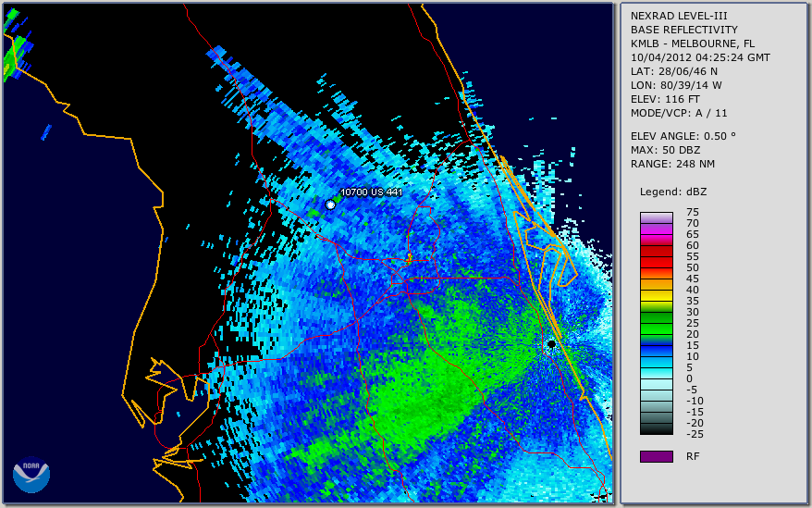
Task: Click the black radar site dot
Action: click(551, 343)
